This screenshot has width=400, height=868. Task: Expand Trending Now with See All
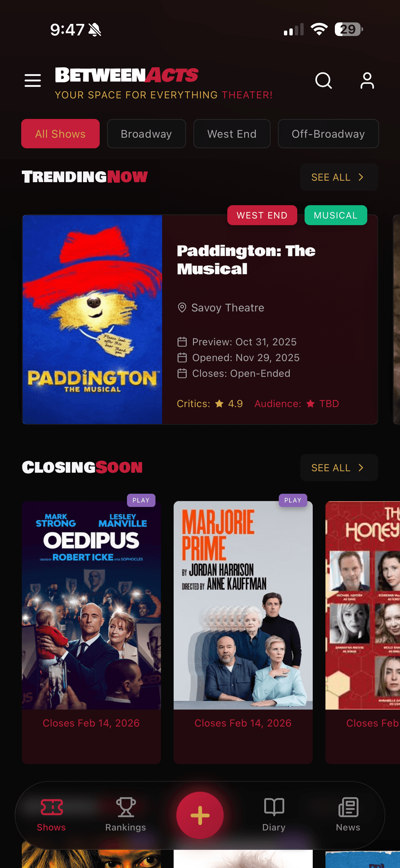pyautogui.click(x=339, y=177)
